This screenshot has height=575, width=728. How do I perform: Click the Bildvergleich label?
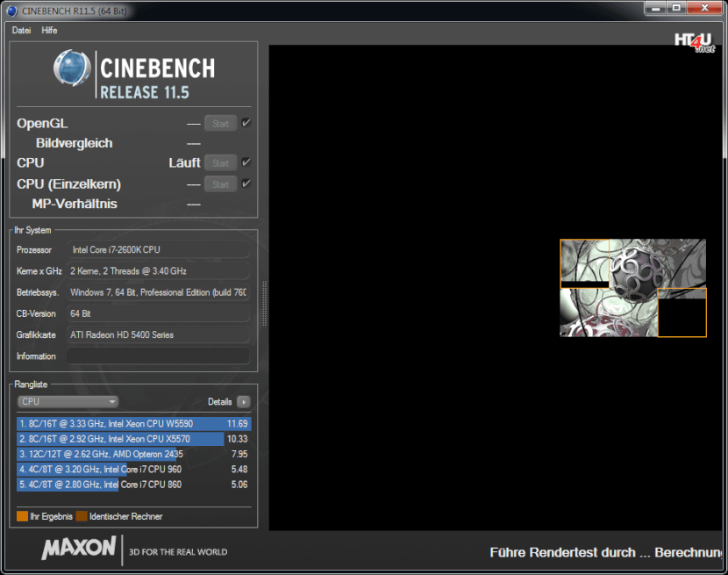[x=75, y=143]
